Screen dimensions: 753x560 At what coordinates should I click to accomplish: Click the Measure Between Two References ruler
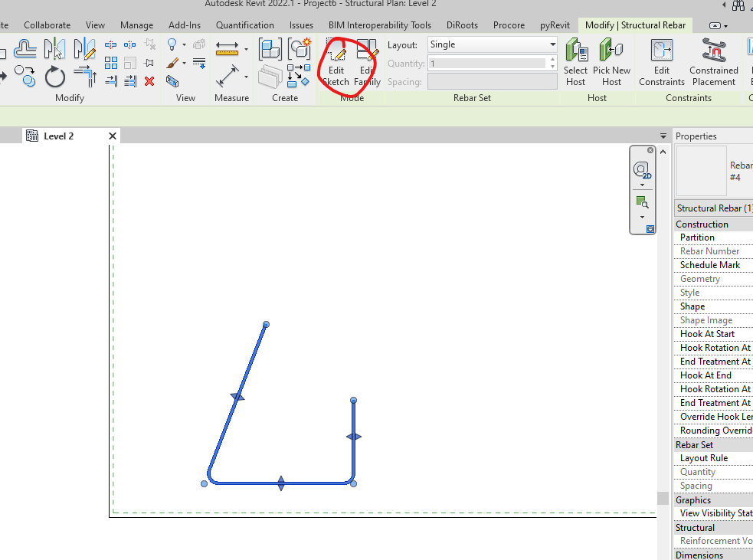click(228, 48)
